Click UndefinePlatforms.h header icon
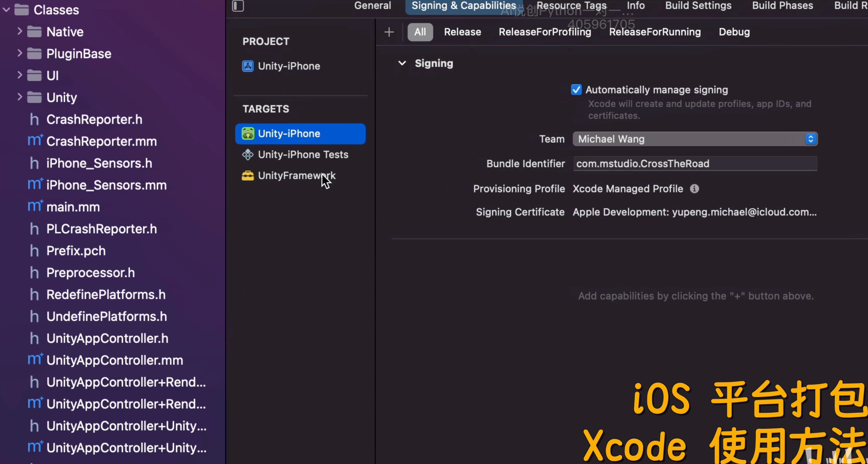The image size is (868, 464). click(x=34, y=316)
